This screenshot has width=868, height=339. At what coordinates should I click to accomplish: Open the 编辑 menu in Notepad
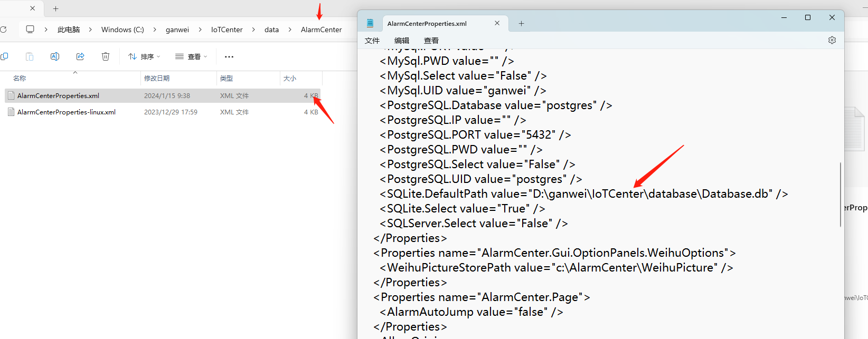[402, 41]
